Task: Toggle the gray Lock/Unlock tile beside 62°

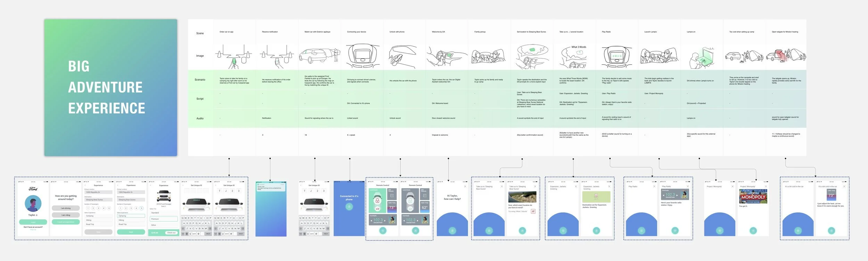Action: coord(410,201)
